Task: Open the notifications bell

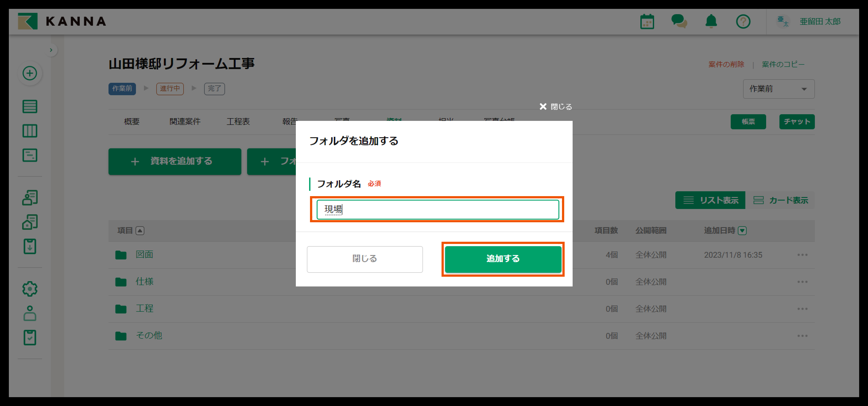Action: tap(711, 21)
